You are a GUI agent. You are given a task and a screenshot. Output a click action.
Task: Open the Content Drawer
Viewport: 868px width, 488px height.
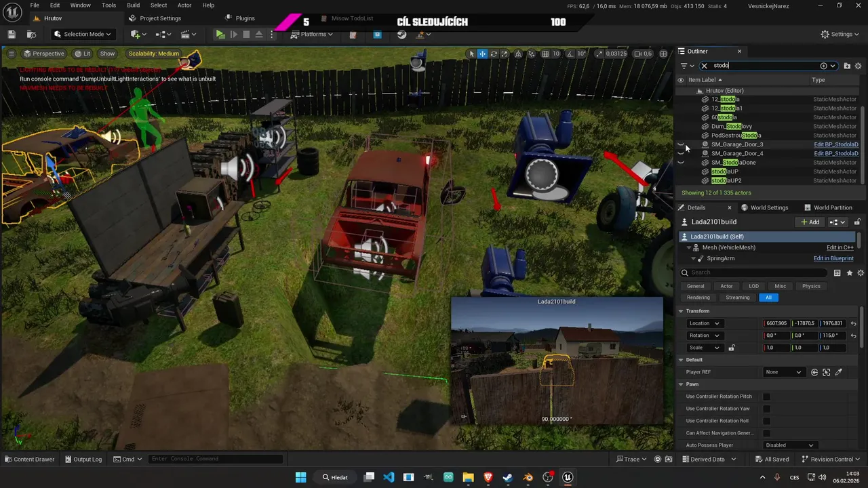(29, 459)
